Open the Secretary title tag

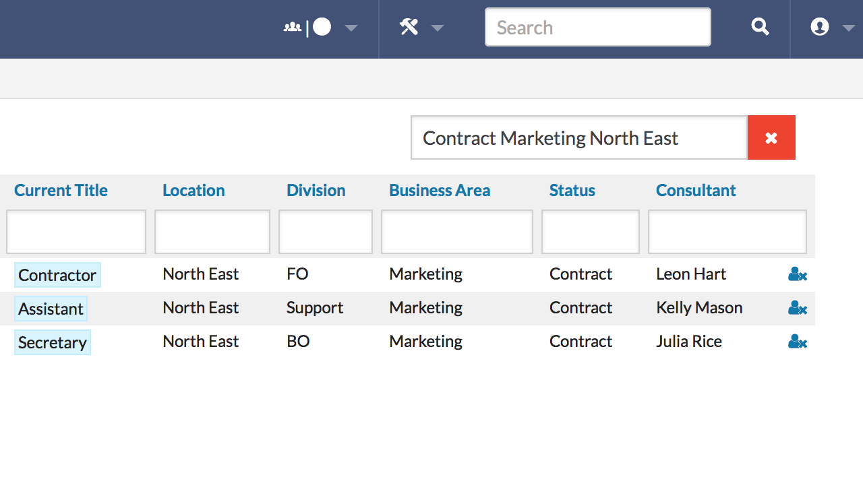[x=53, y=342]
